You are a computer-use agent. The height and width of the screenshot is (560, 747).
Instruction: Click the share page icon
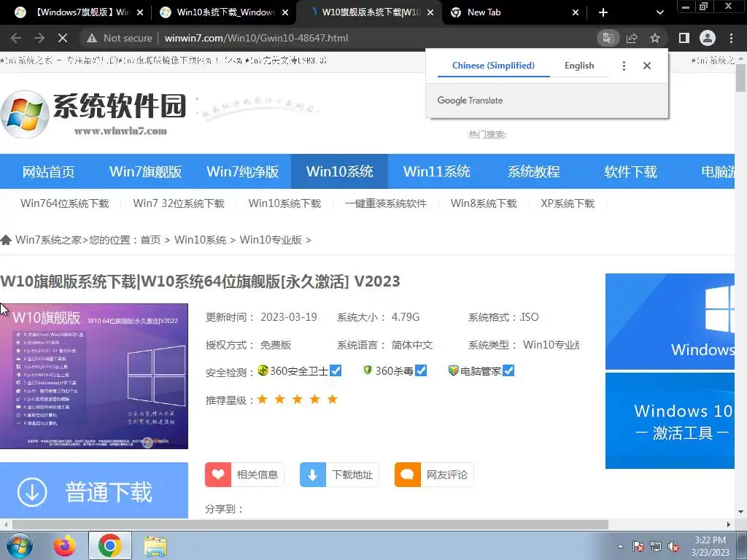(632, 38)
